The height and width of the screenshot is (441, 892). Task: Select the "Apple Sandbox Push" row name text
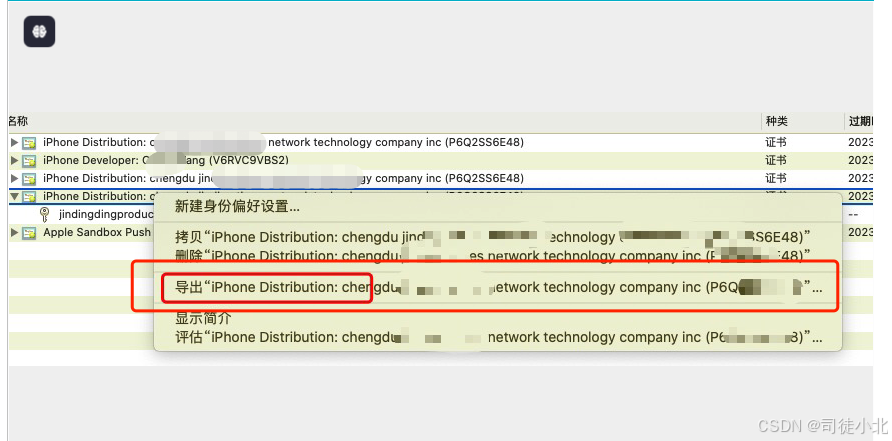point(97,232)
